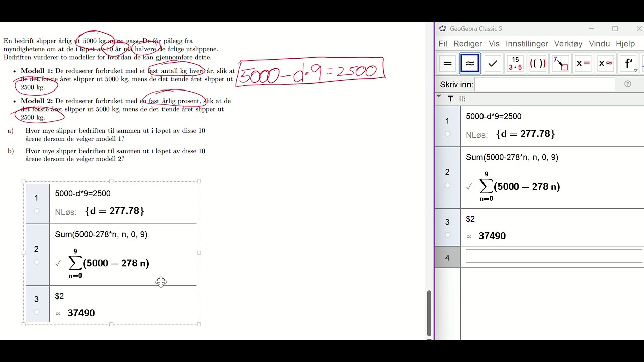The height and width of the screenshot is (362, 644).
Task: Toggle the virtual keyboard icon in style bar
Action: 462,99
